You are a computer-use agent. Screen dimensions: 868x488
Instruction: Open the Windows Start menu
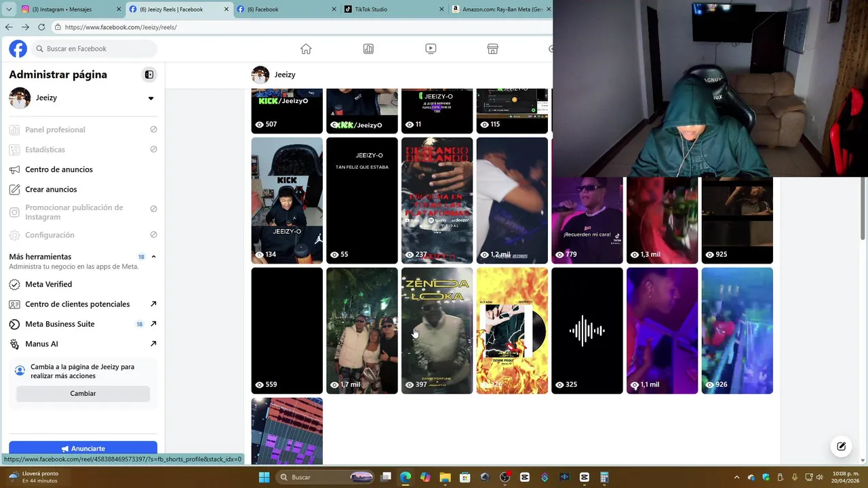264,477
